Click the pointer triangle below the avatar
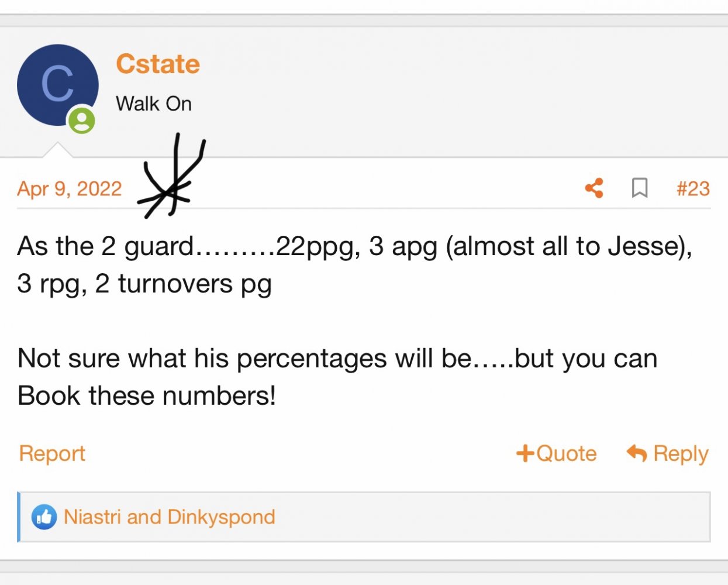This screenshot has width=728, height=585. coord(57,150)
